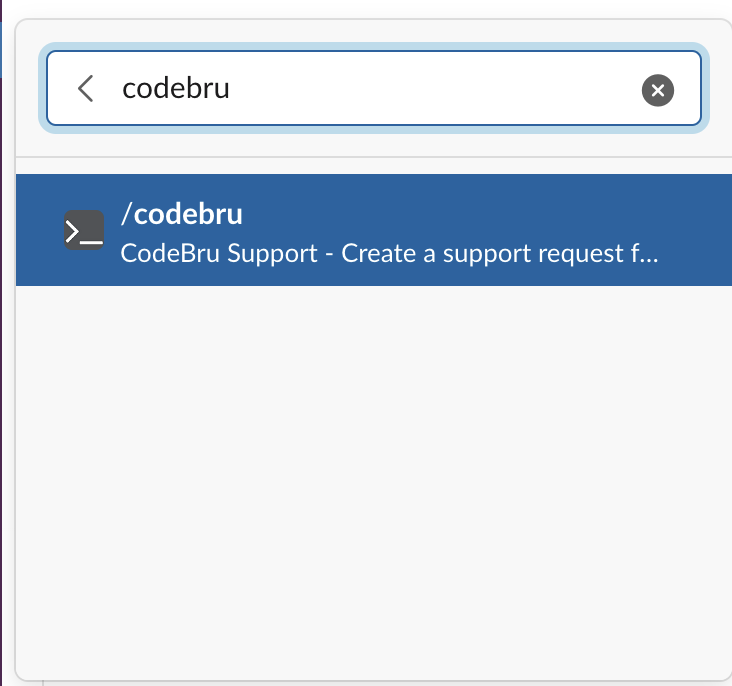Click the bold /codebru command title
The image size is (732, 686).
181,214
